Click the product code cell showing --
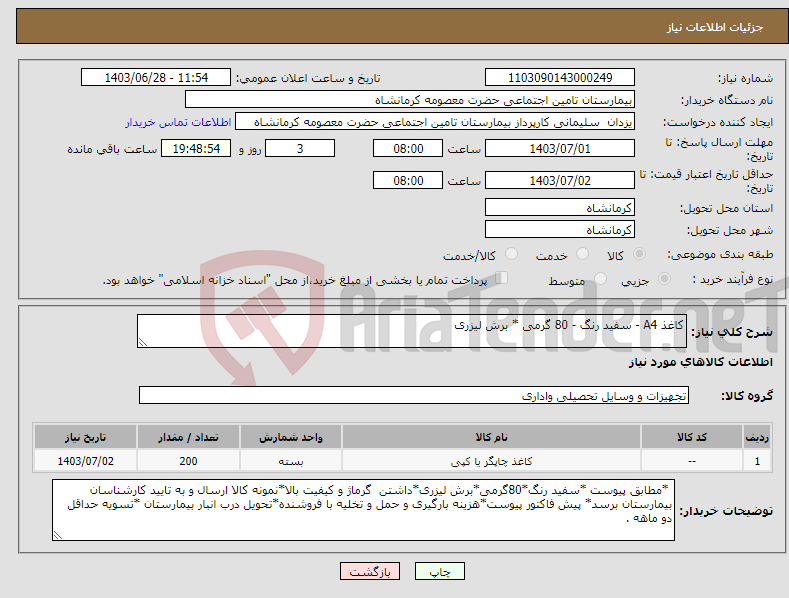This screenshot has height=598, width=789. pyautogui.click(x=692, y=461)
